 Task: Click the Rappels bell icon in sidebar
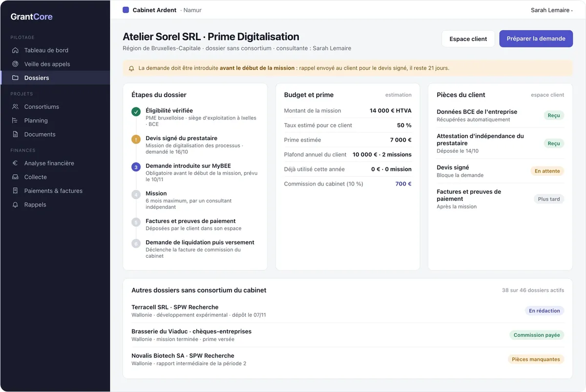[15, 205]
